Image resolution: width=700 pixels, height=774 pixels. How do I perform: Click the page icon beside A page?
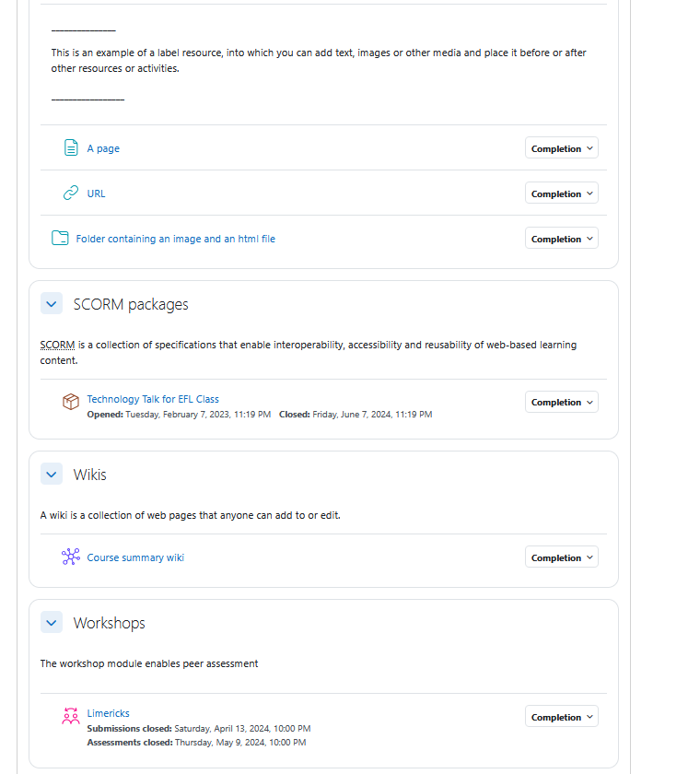click(x=71, y=147)
